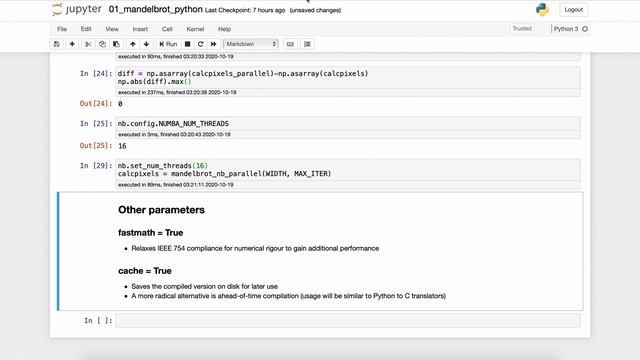Restart the kernel icon

pos(200,44)
